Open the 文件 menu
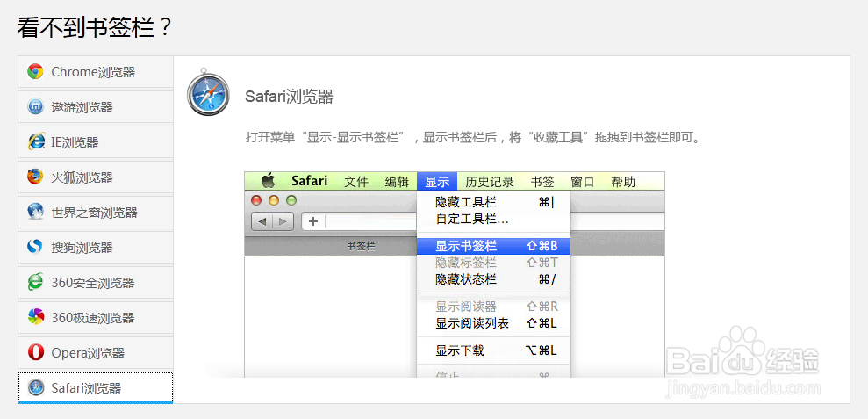This screenshot has width=868, height=419. point(356,181)
